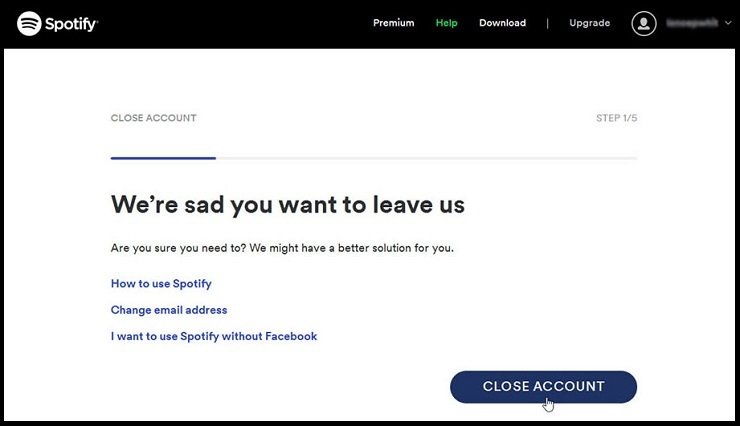Click the blue CLOSE ACCOUNT button
The width and height of the screenshot is (740, 426).
point(543,386)
